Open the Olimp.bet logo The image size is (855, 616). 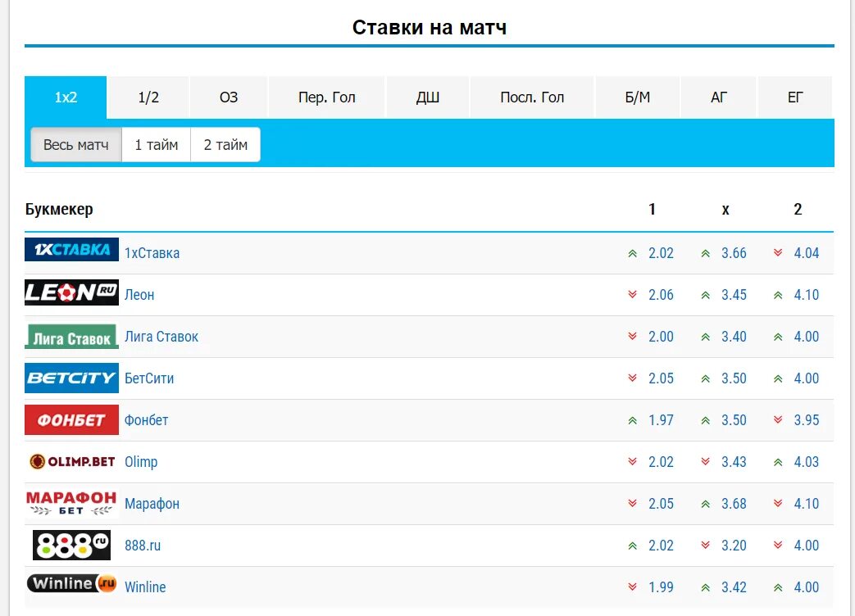click(72, 462)
